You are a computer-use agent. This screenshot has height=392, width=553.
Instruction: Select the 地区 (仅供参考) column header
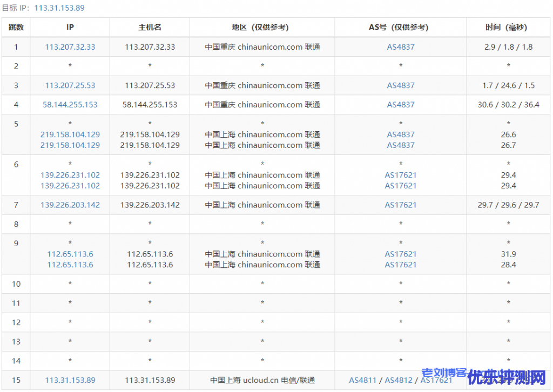[x=262, y=28]
